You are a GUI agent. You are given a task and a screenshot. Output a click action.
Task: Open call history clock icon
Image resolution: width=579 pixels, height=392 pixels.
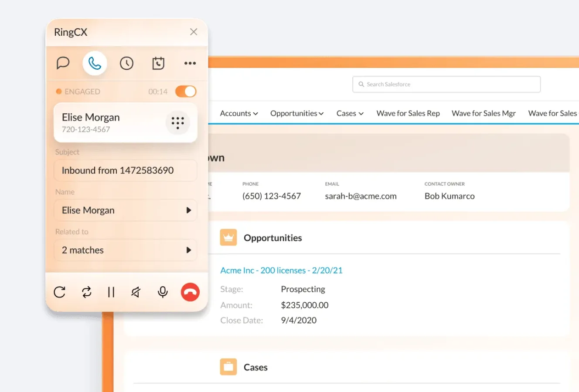click(x=126, y=63)
